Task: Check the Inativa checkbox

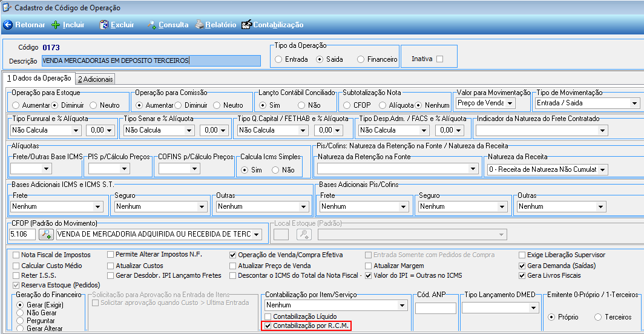Action: [440, 59]
